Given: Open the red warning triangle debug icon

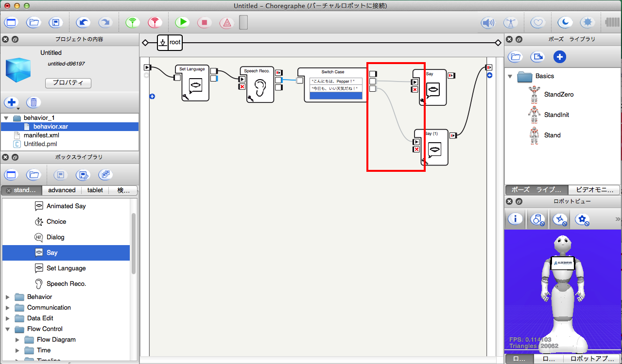Looking at the screenshot, I should coord(226,22).
